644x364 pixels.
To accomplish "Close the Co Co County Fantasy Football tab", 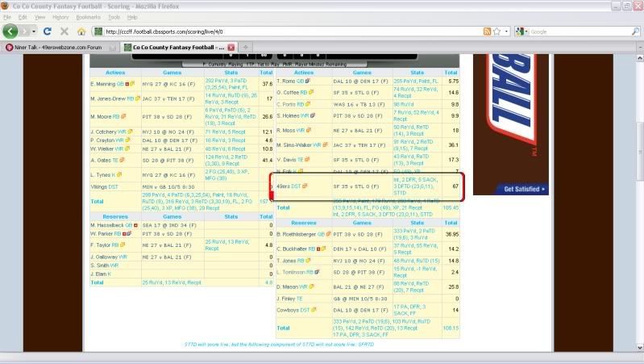I will pos(231,48).
